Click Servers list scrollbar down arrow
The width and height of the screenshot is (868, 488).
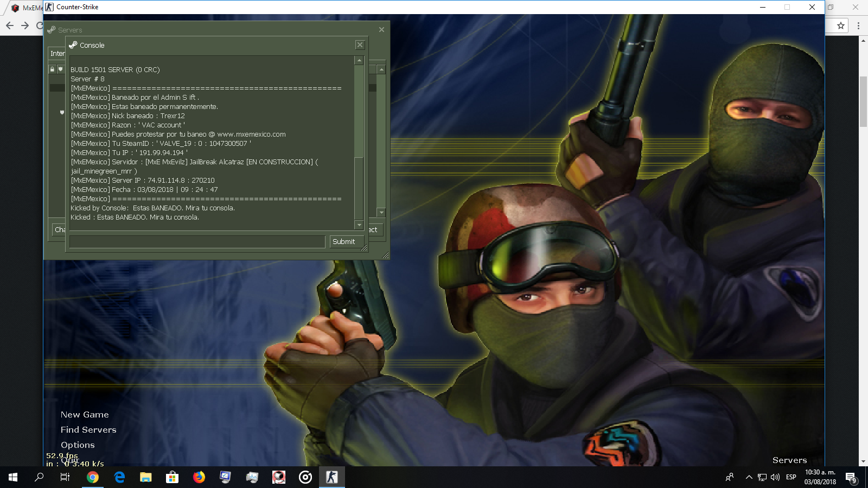point(381,213)
